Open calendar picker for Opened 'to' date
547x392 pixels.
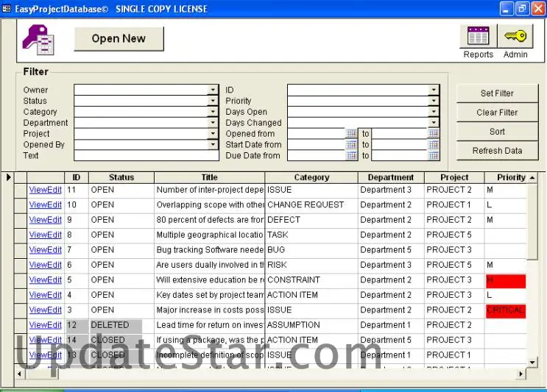434,134
